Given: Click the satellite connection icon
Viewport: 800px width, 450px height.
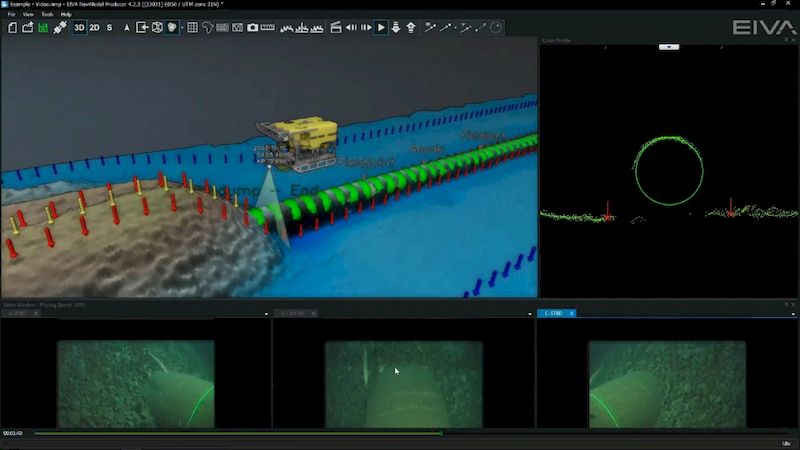Looking at the screenshot, I should [x=60, y=28].
